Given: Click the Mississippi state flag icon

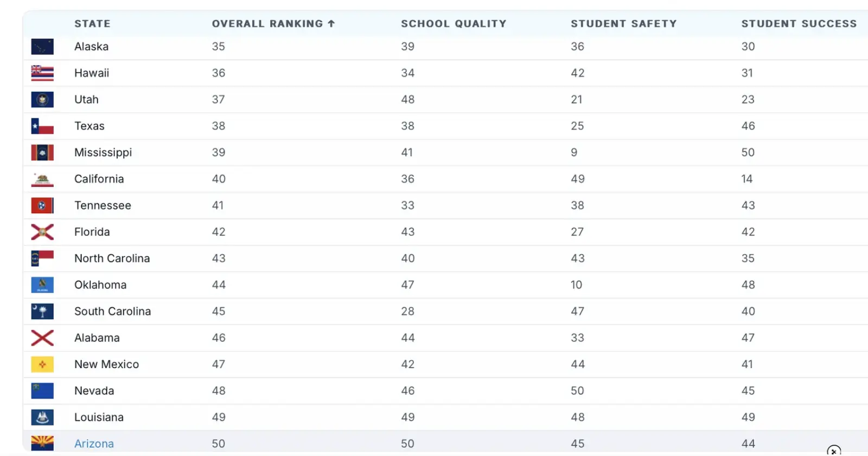Looking at the screenshot, I should [x=42, y=153].
